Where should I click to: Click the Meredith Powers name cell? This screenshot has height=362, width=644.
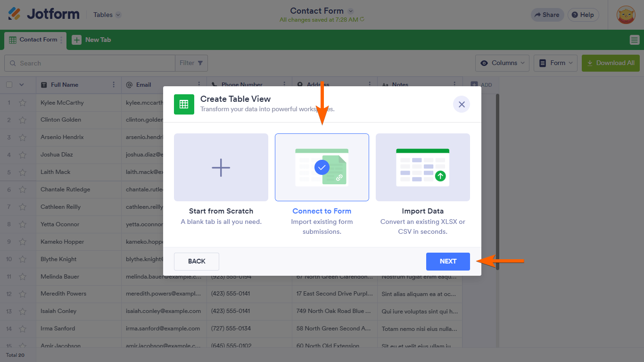79,294
